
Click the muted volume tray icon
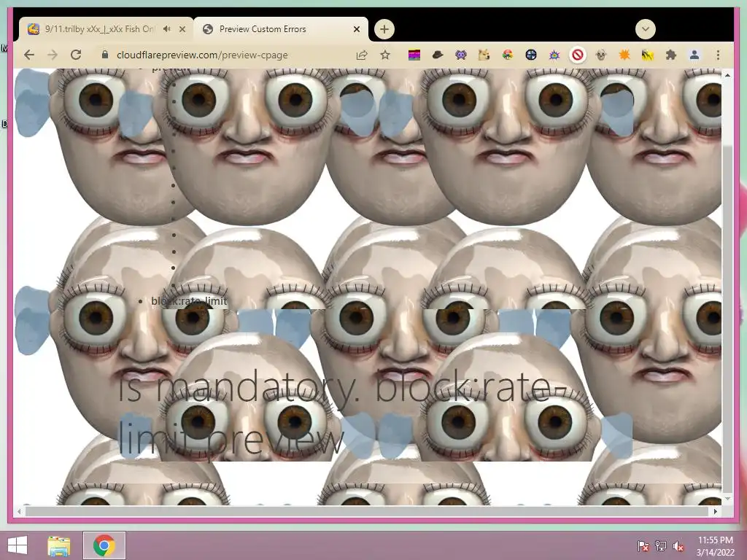(x=678, y=546)
